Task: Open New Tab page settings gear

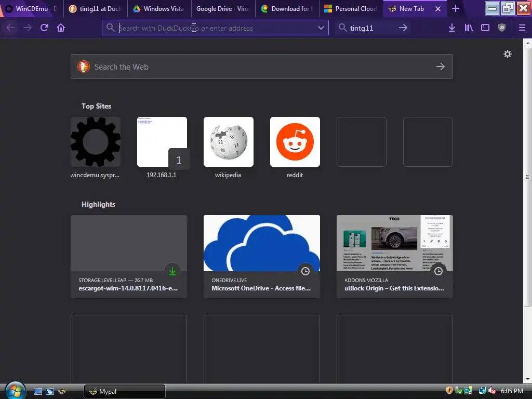Action: pyautogui.click(x=508, y=54)
